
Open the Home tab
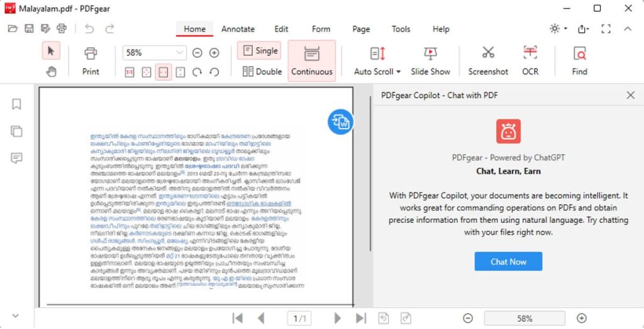(x=195, y=29)
